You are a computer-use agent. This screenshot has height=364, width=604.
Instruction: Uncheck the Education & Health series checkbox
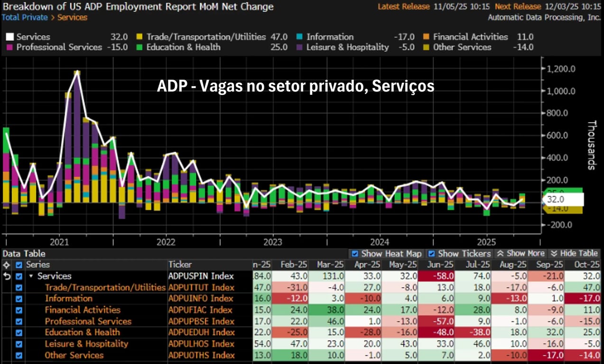click(19, 333)
